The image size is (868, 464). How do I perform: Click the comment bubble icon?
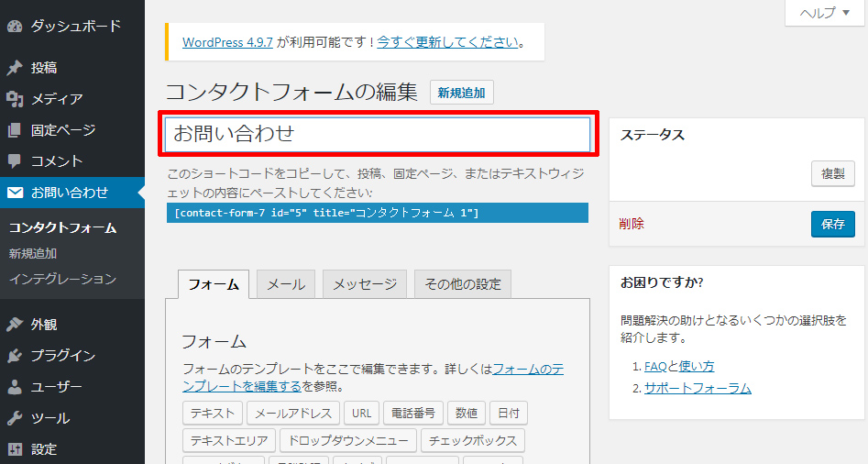tap(15, 161)
